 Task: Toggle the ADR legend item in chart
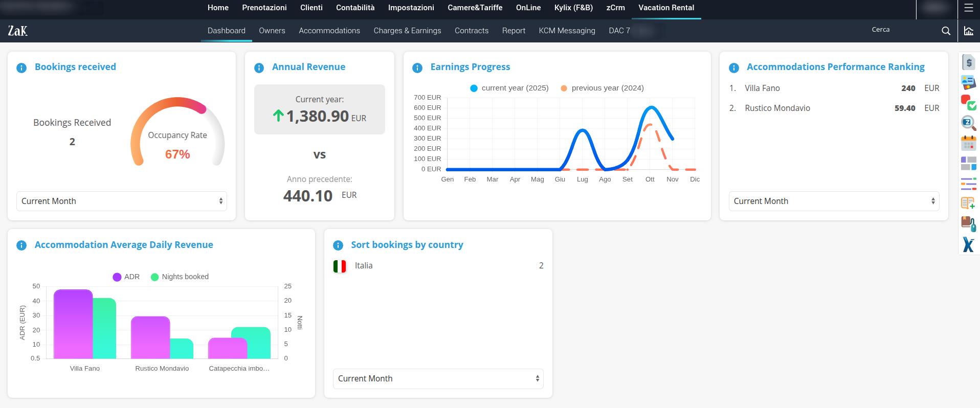126,277
